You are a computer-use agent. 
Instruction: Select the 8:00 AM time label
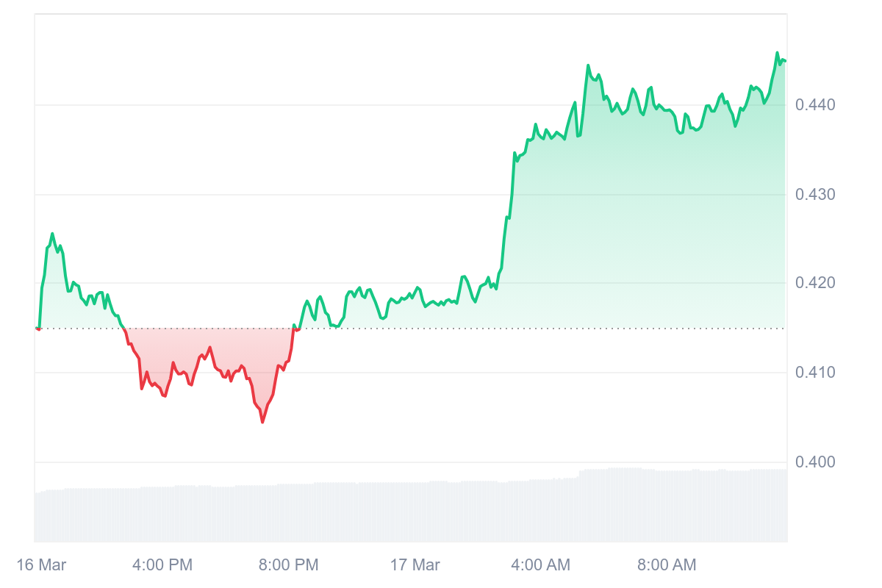[667, 565]
